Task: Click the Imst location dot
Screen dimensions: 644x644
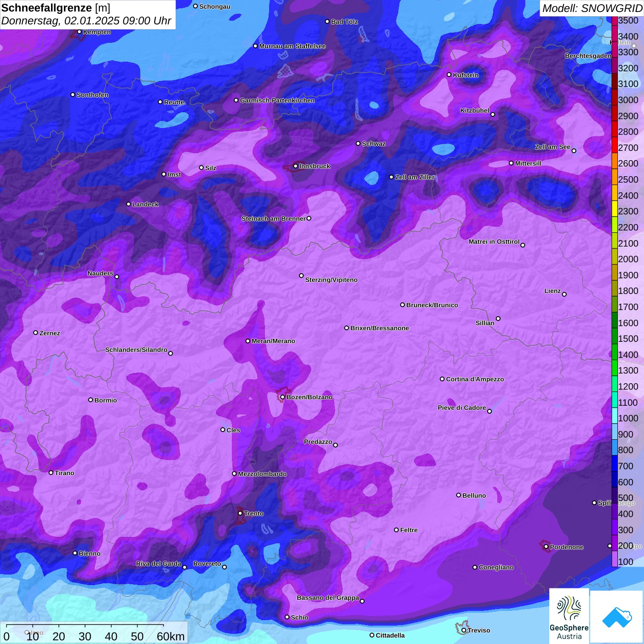Action: pos(164,174)
